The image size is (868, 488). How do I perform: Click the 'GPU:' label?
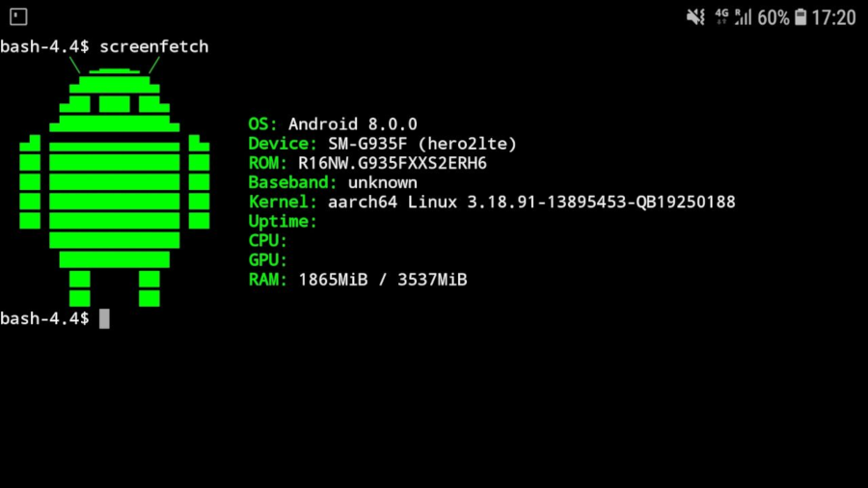coord(267,260)
